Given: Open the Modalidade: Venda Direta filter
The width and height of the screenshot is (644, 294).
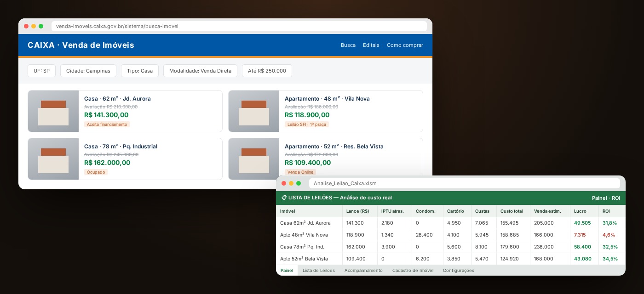Looking at the screenshot, I should pyautogui.click(x=200, y=71).
